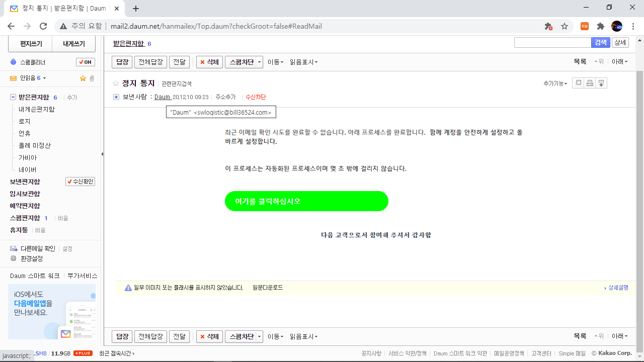
Task: Click the 원문다운로드 link
Action: coord(268,288)
